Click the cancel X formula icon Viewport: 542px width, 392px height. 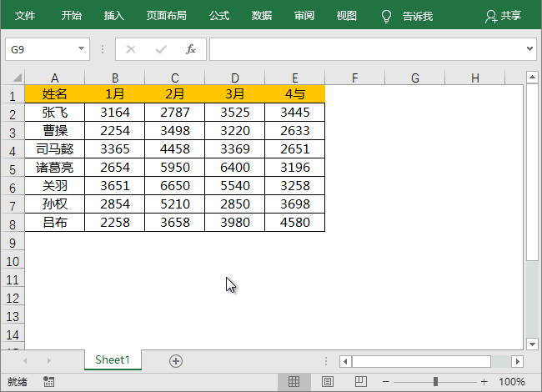click(x=131, y=49)
